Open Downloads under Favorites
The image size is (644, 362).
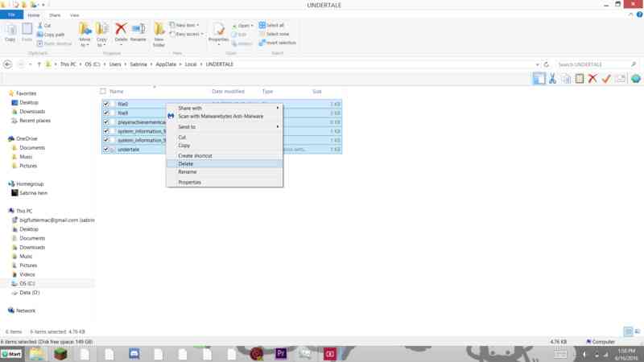pyautogui.click(x=32, y=112)
